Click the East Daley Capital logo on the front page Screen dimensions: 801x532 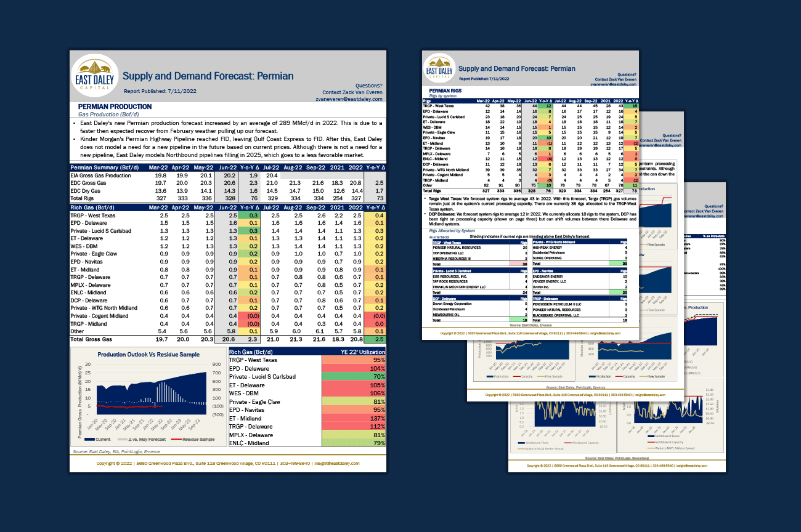94,76
